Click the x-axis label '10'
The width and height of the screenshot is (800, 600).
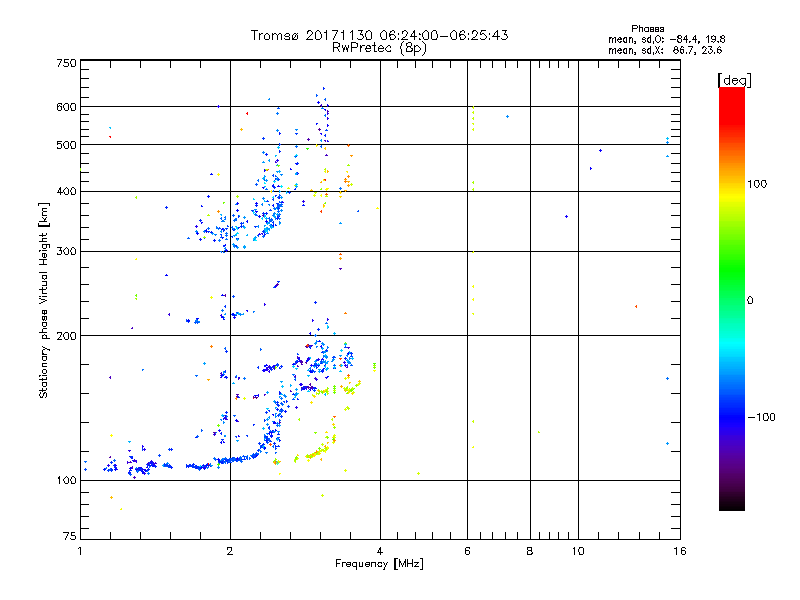point(578,551)
